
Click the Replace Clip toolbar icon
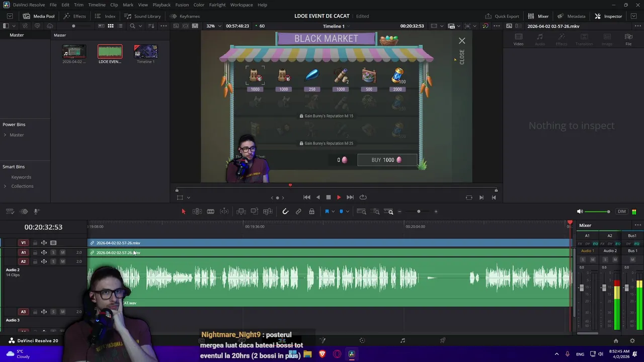268,212
